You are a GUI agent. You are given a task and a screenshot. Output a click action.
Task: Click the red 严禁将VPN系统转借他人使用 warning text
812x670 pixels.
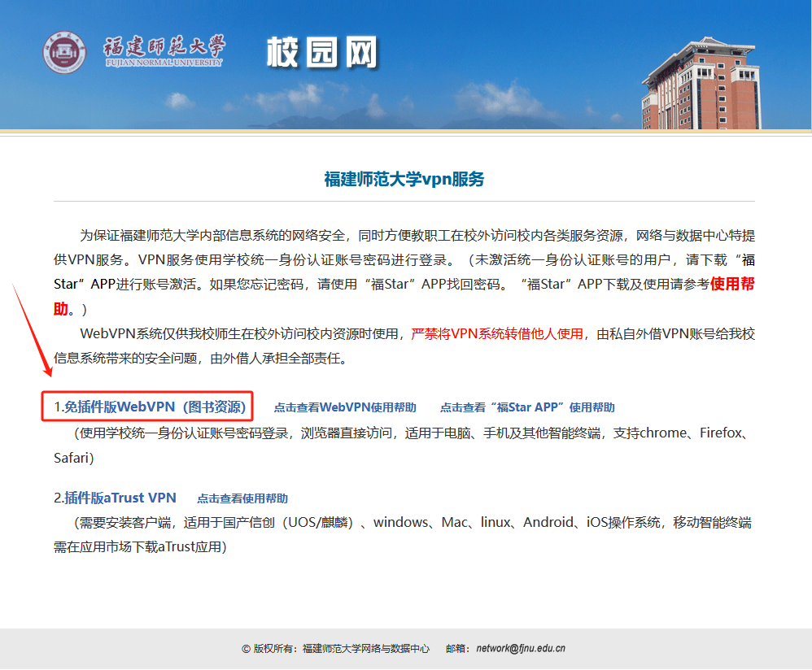497,333
